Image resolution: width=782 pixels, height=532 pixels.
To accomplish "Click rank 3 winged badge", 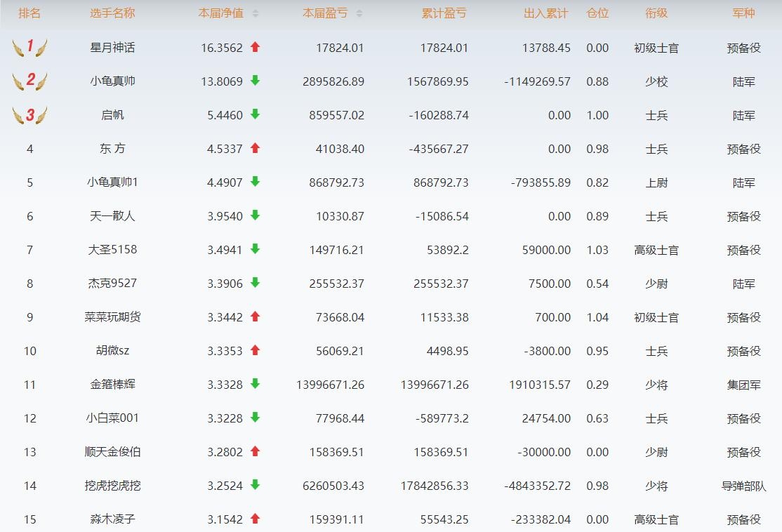I will pyautogui.click(x=30, y=114).
